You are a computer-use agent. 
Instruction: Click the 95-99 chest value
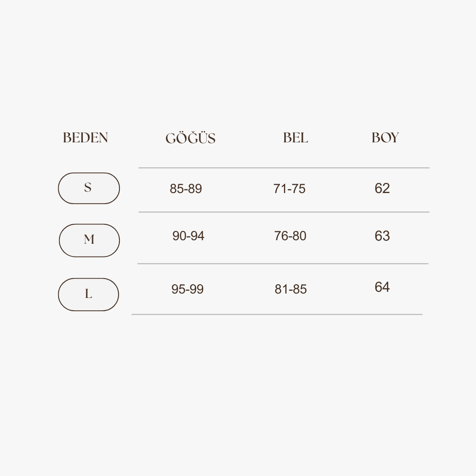point(187,289)
